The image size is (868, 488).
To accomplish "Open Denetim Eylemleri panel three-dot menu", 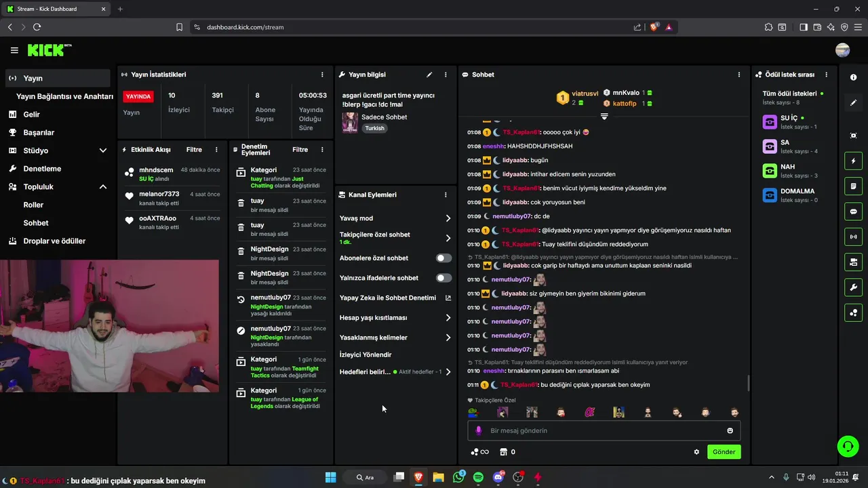I will [322, 150].
